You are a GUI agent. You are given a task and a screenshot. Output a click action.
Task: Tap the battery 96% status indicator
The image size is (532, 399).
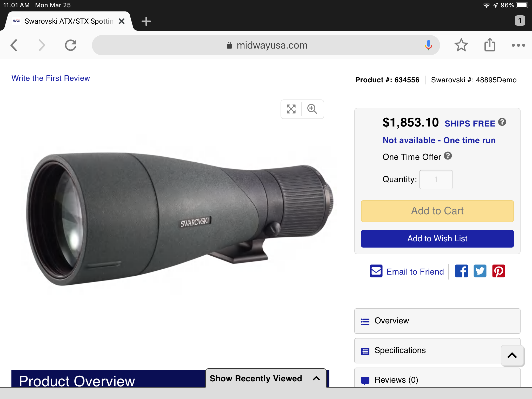tap(515, 5)
